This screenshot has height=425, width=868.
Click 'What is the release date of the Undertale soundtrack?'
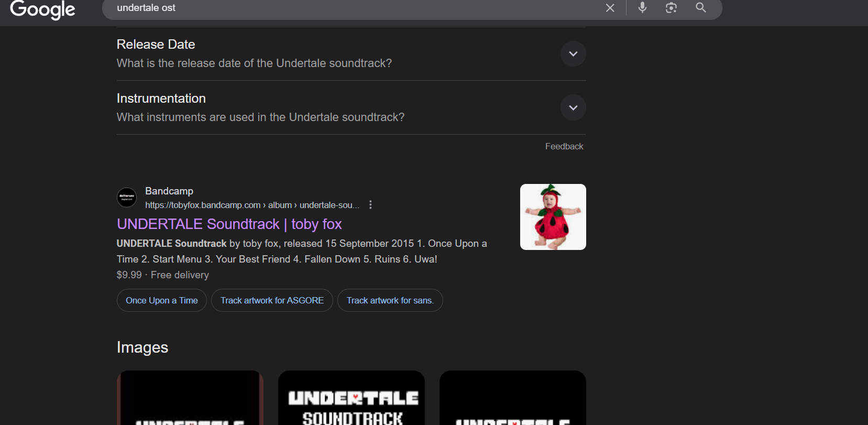(x=254, y=63)
